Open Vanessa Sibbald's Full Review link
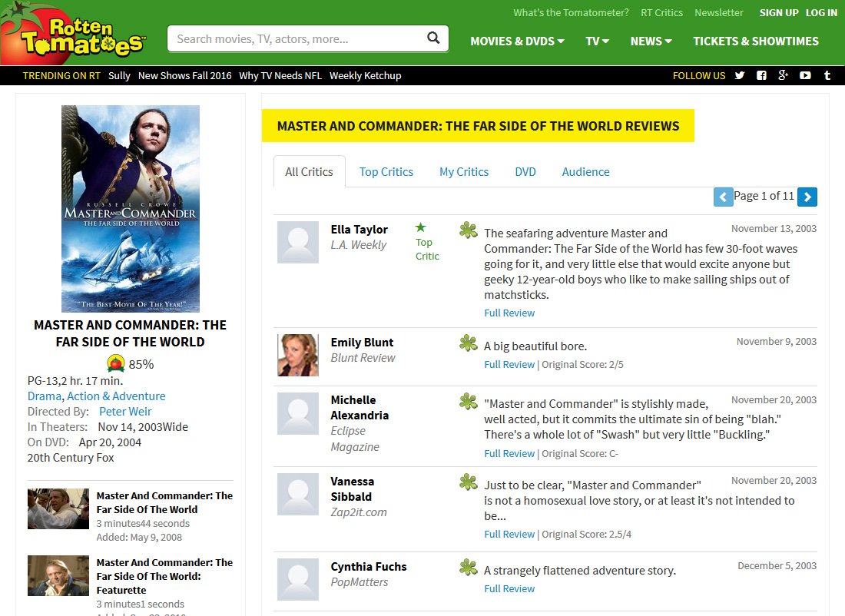845x616 pixels. pyautogui.click(x=509, y=534)
